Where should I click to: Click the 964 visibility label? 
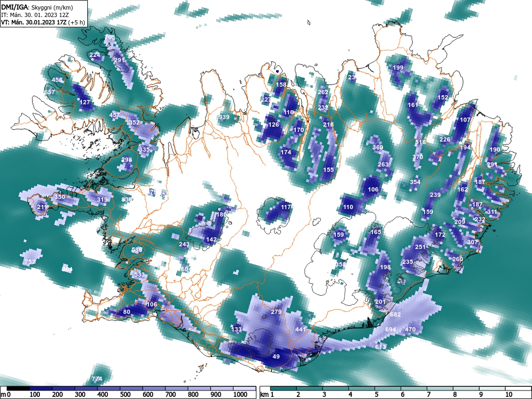[x=67, y=270]
